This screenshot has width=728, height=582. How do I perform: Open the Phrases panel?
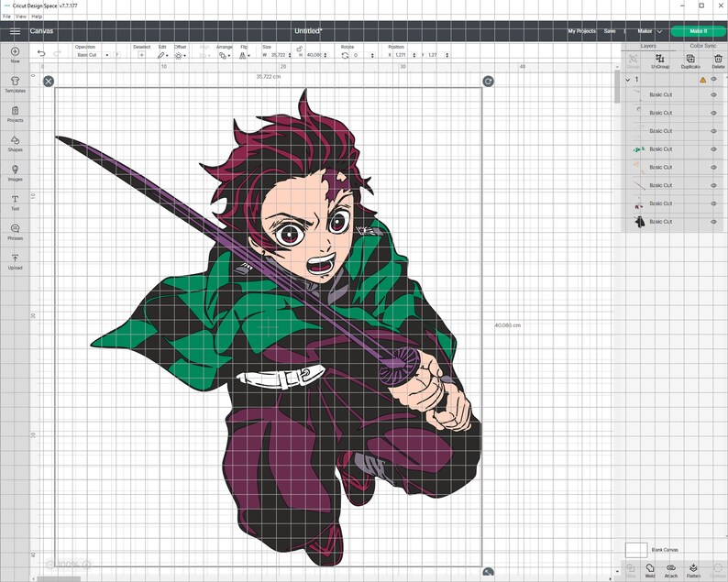click(x=15, y=232)
